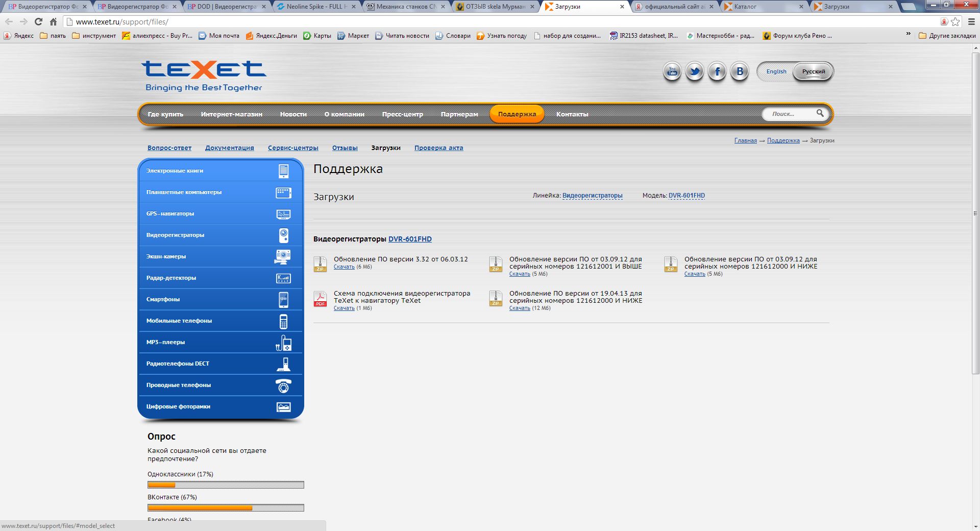Screen dimensions: 980x531
Task: Open О компании menu item
Action: pyautogui.click(x=344, y=114)
